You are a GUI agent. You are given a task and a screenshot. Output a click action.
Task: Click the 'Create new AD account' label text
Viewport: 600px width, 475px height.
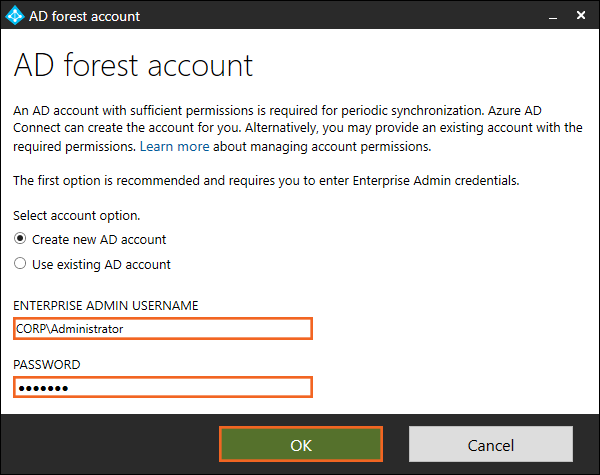99,240
